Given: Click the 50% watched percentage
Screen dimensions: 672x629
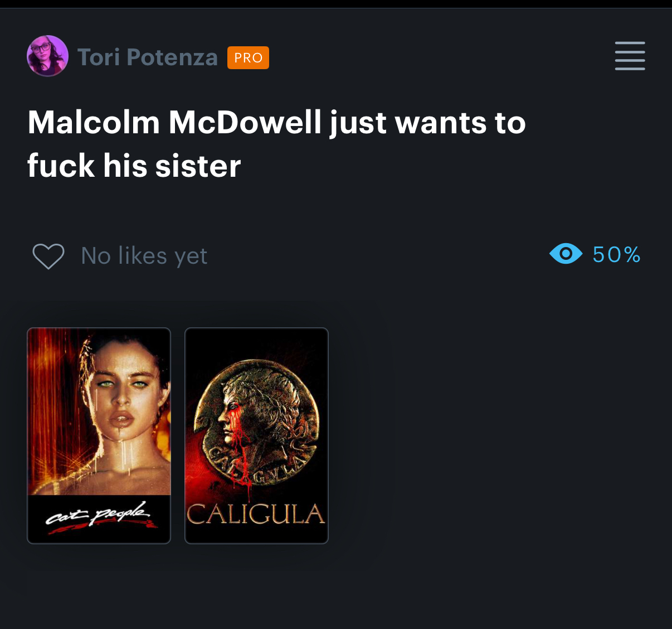Looking at the screenshot, I should [x=616, y=255].
